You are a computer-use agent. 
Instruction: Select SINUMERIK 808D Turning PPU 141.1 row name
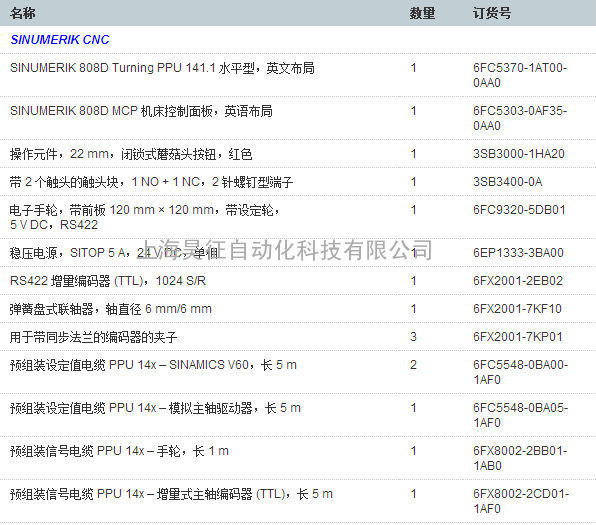(162, 68)
